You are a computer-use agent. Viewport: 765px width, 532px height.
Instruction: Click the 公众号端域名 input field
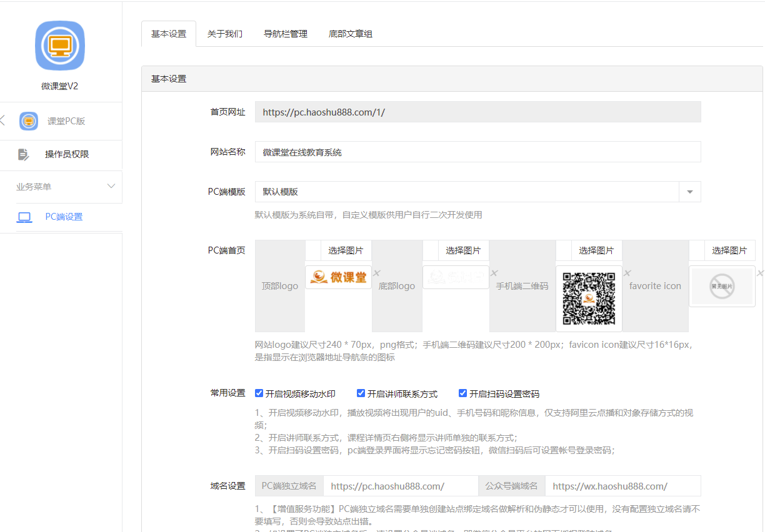[623, 486]
